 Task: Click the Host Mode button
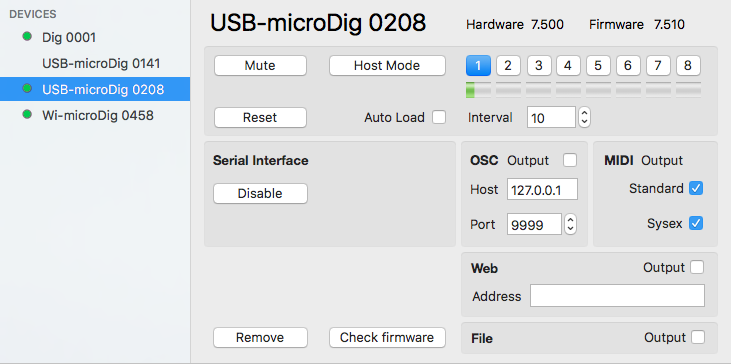pyautogui.click(x=387, y=66)
